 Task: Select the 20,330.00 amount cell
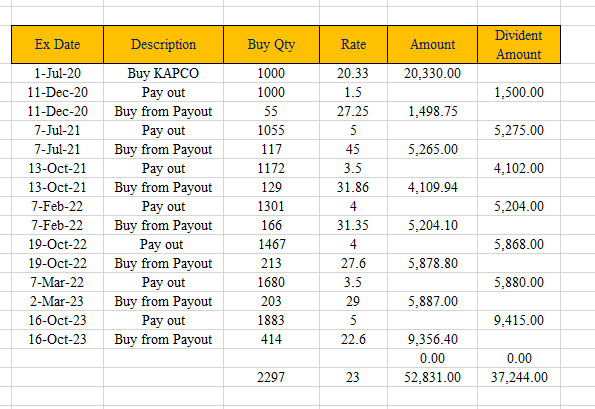point(433,73)
